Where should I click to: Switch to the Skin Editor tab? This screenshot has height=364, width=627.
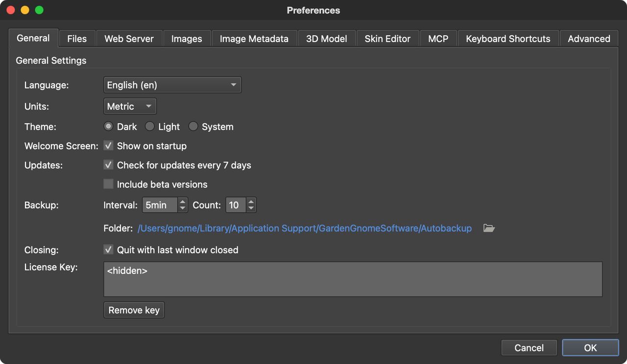(x=387, y=39)
